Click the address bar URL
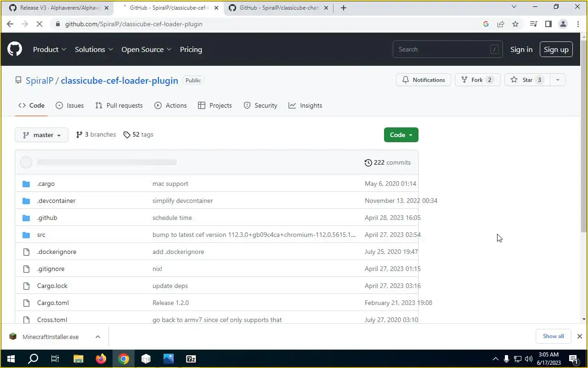This screenshot has width=588, height=368. (x=134, y=24)
